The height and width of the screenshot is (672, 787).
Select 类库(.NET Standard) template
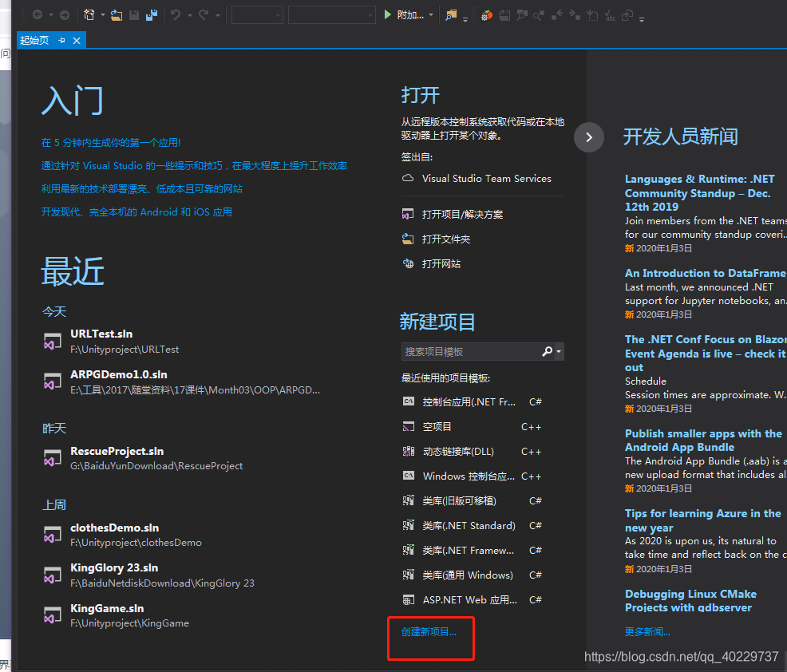tap(473, 525)
